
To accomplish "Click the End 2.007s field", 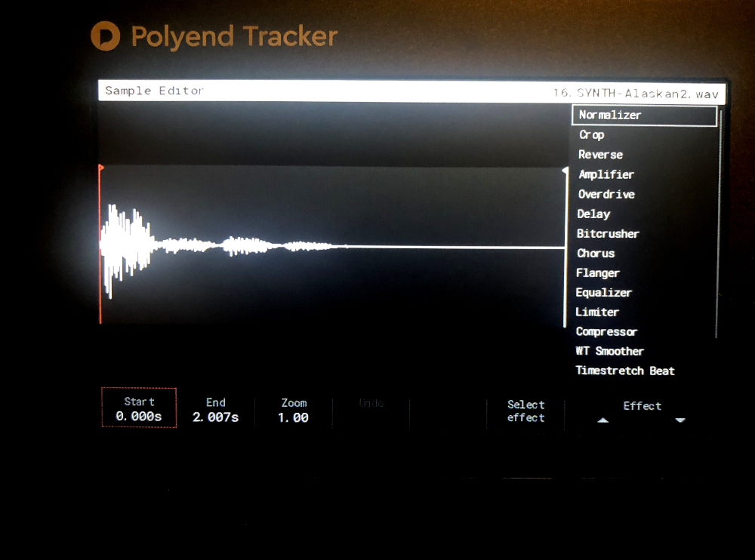I will point(216,410).
